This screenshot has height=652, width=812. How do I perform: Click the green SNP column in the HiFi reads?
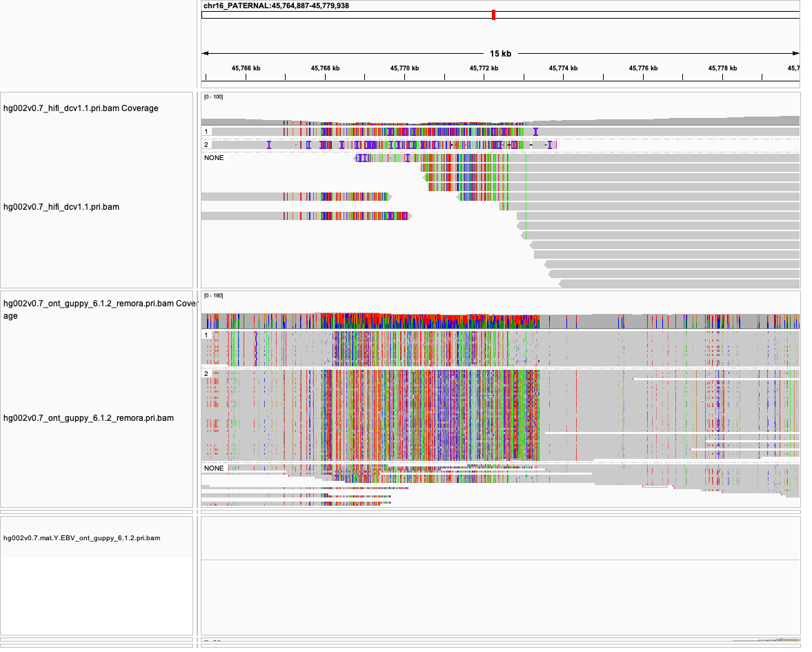click(x=526, y=200)
